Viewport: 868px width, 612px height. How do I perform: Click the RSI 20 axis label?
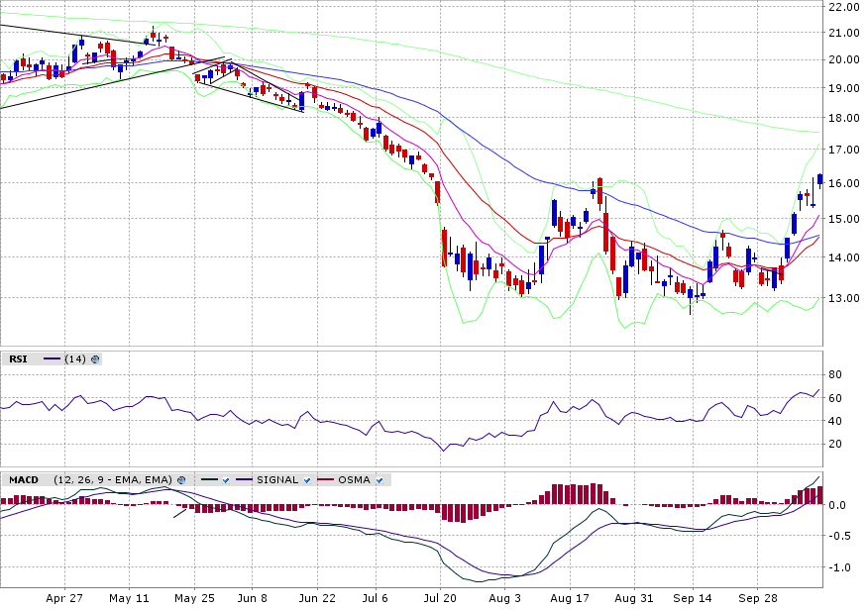pyautogui.click(x=834, y=445)
